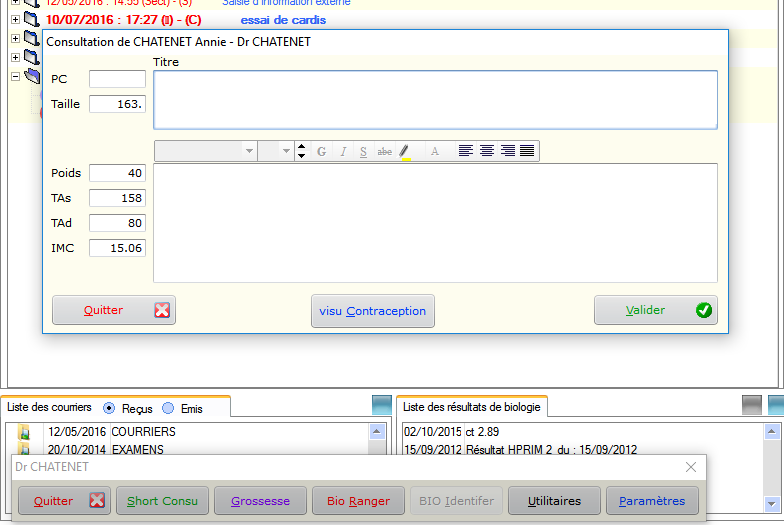Decrease font size with down arrow
The image size is (784, 525).
click(302, 156)
